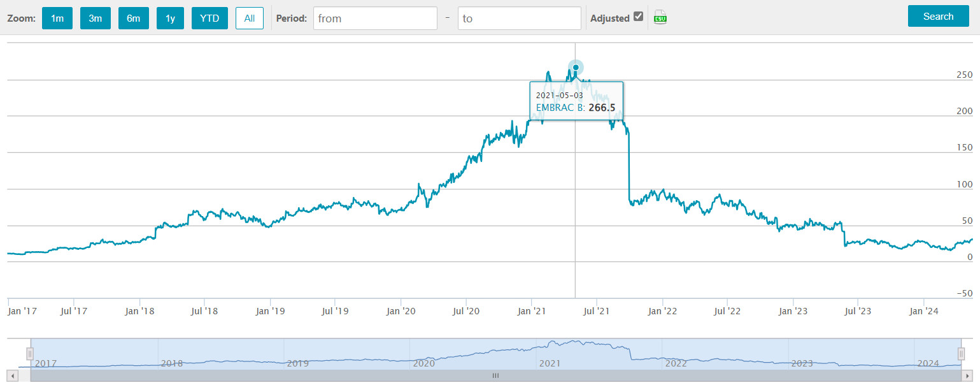The width and height of the screenshot is (980, 392).
Task: Set zoom to 1y
Action: click(170, 18)
